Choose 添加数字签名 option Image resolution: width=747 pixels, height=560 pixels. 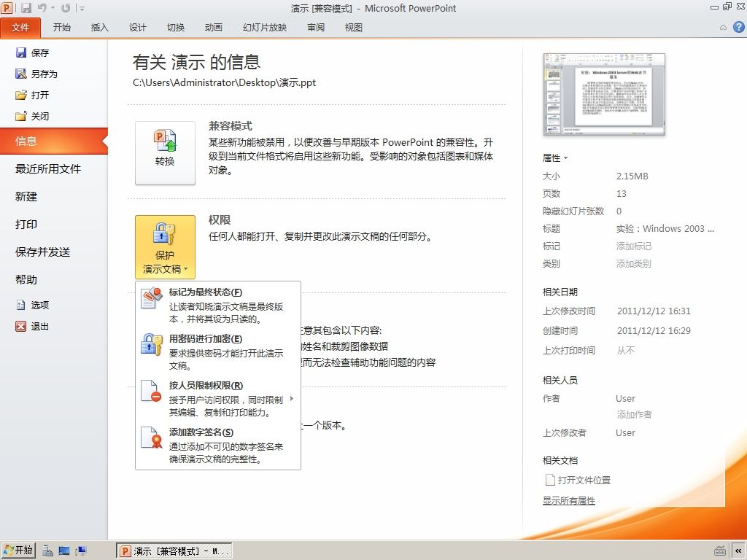[x=219, y=446]
